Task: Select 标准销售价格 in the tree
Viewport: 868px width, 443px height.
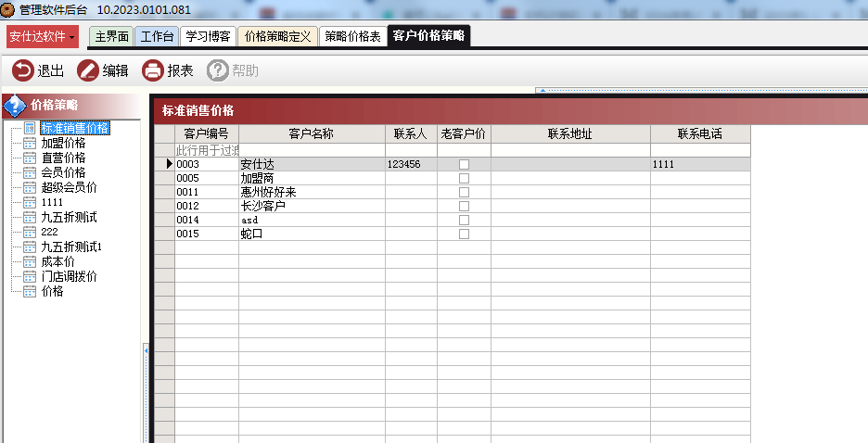Action: click(x=75, y=128)
